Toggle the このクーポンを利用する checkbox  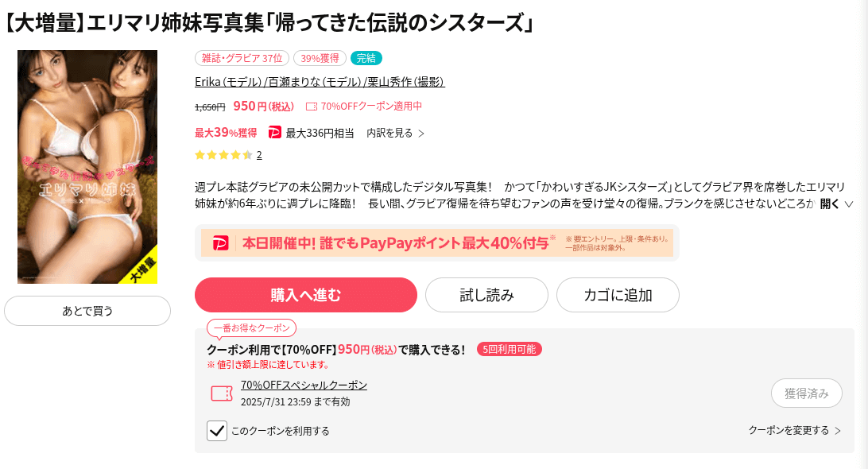tap(217, 431)
